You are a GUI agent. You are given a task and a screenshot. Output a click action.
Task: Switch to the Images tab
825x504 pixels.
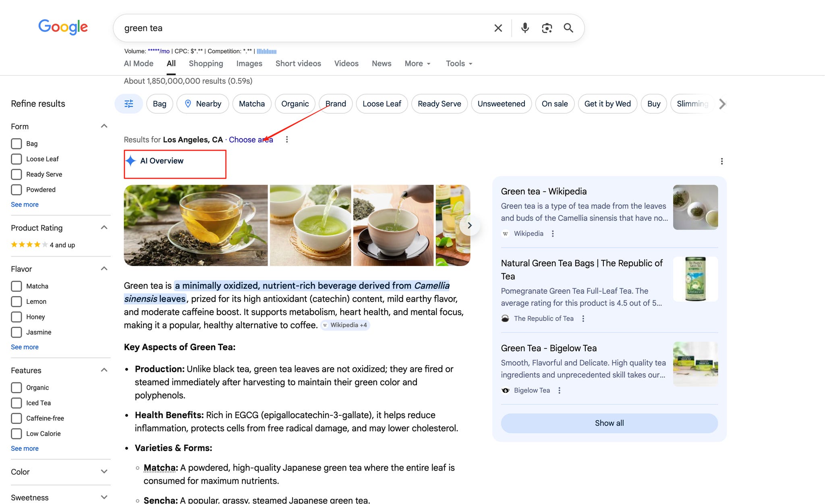[x=249, y=64]
